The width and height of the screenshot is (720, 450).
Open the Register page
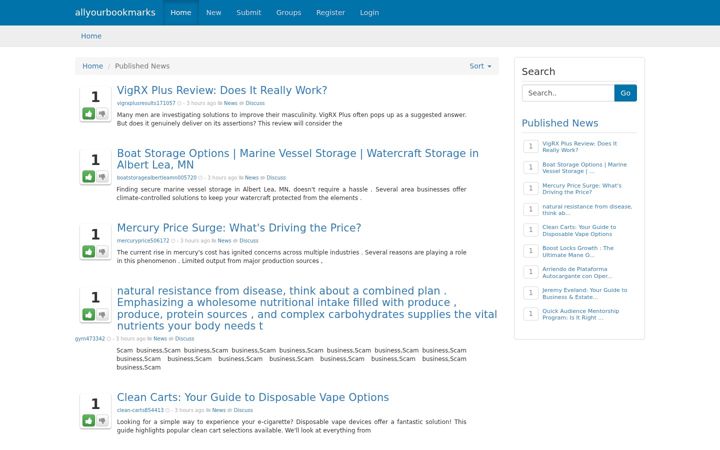(x=331, y=12)
